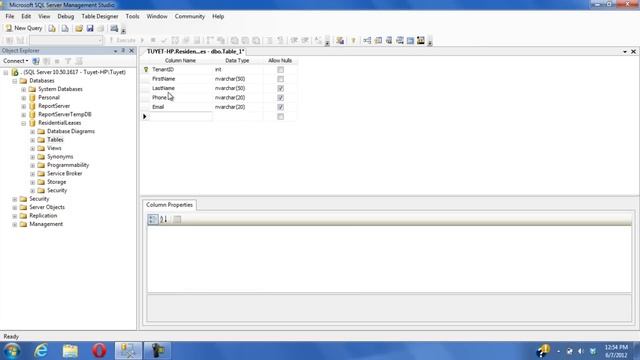Toggle Allow Nulls for Phone
The image size is (640, 360).
coord(280,98)
